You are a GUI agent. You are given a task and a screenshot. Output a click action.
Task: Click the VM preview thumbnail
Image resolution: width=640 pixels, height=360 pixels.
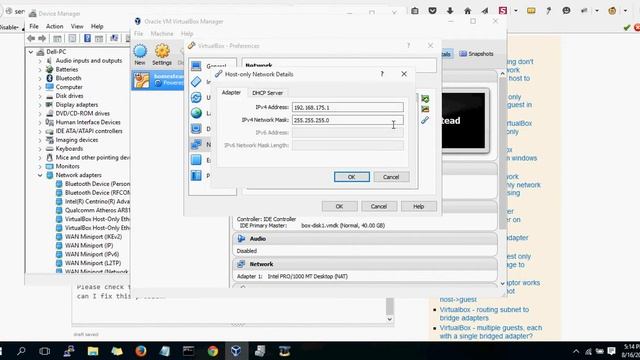coord(464,120)
